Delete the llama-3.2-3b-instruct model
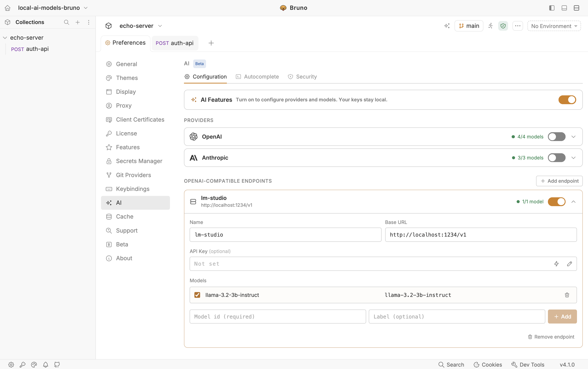The image size is (588, 369). pos(567,295)
